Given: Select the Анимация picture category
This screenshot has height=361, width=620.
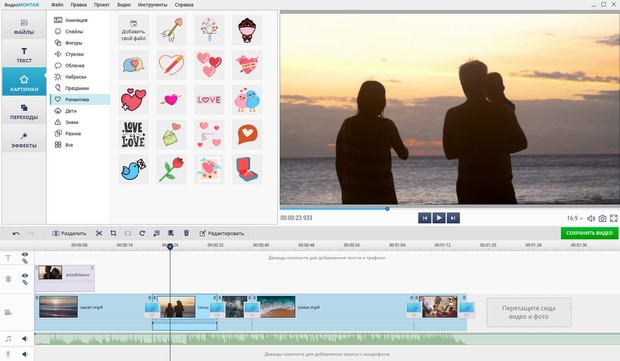Looking at the screenshot, I should 79,20.
